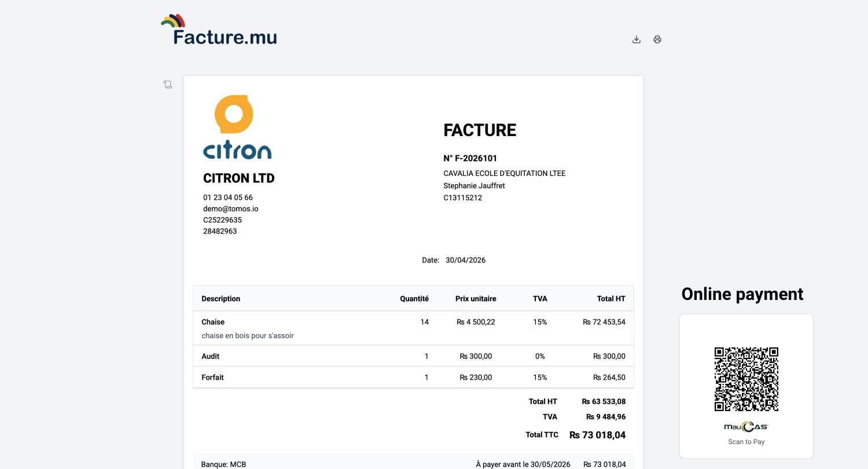The image size is (868, 469).
Task: Click the MauCAS payment QR code
Action: (x=746, y=379)
